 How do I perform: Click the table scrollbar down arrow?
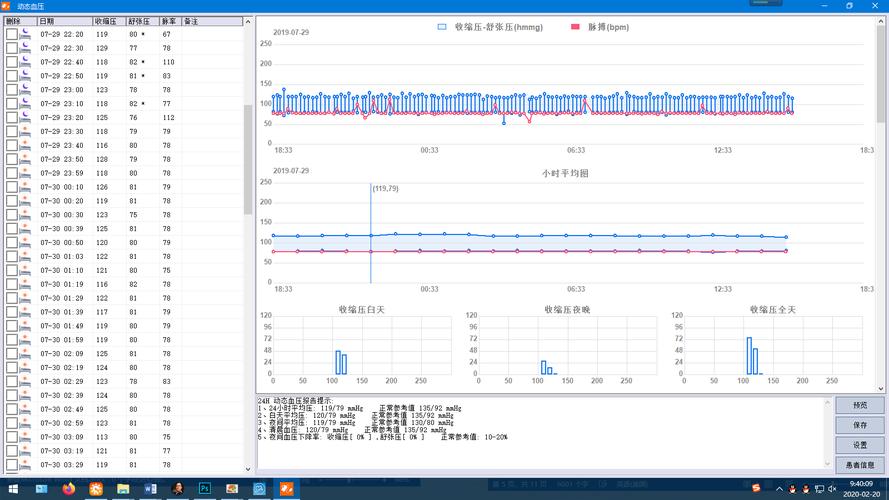tap(248, 469)
